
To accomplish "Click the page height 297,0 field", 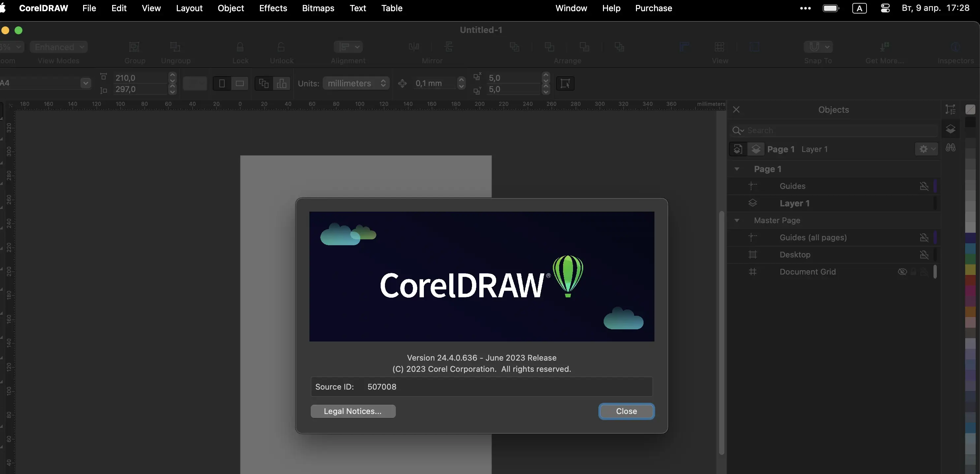I will click(x=141, y=89).
